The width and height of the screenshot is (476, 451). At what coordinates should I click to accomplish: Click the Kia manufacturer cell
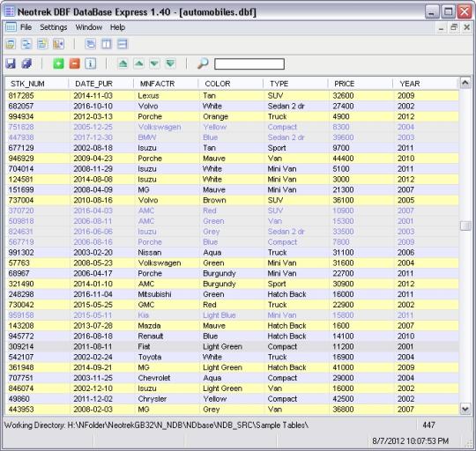pos(144,315)
